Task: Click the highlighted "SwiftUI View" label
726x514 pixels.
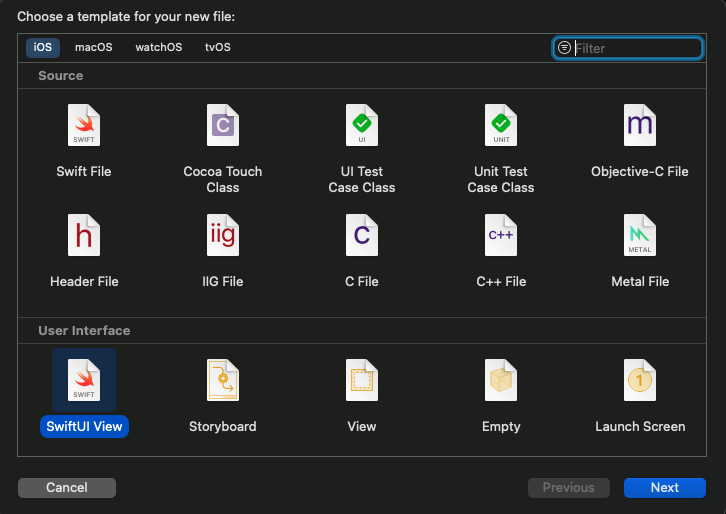Action: tap(84, 426)
